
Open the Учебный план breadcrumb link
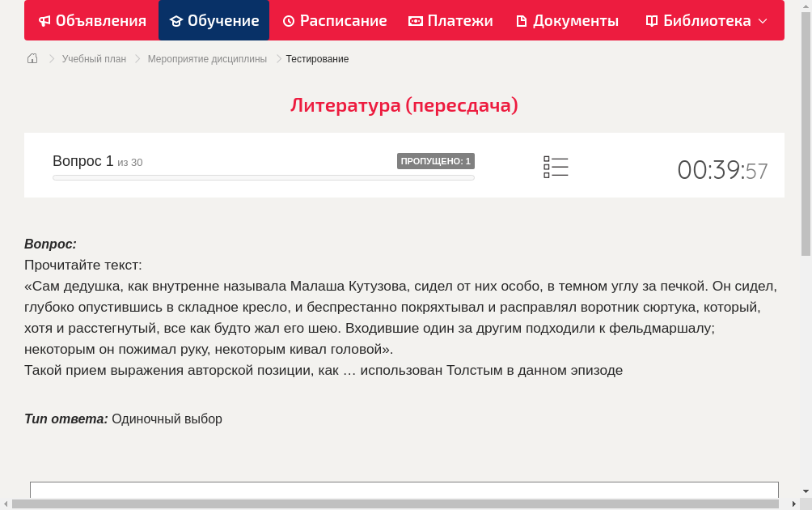93,58
